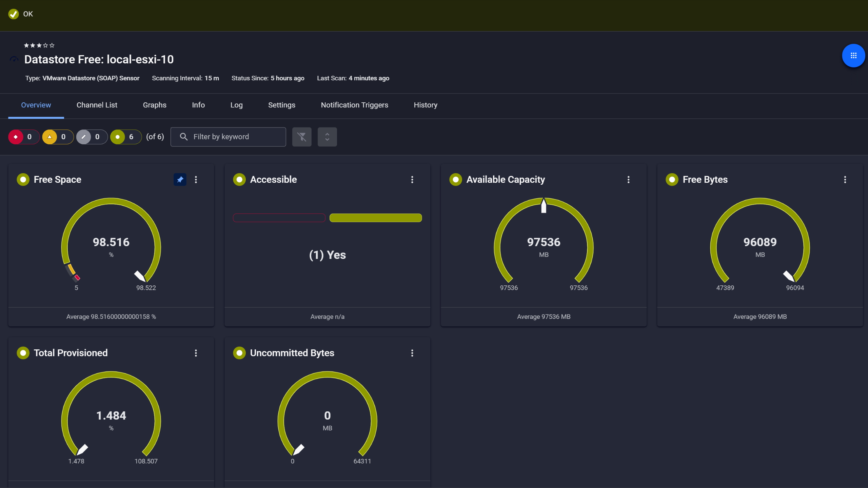Toggle the gray paused-status filter showing 0

(x=92, y=137)
